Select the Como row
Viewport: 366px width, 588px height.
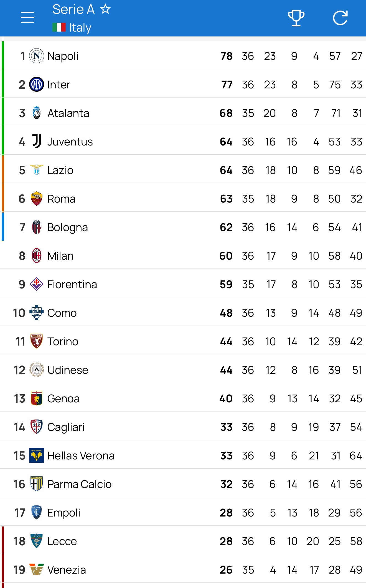coord(62,313)
